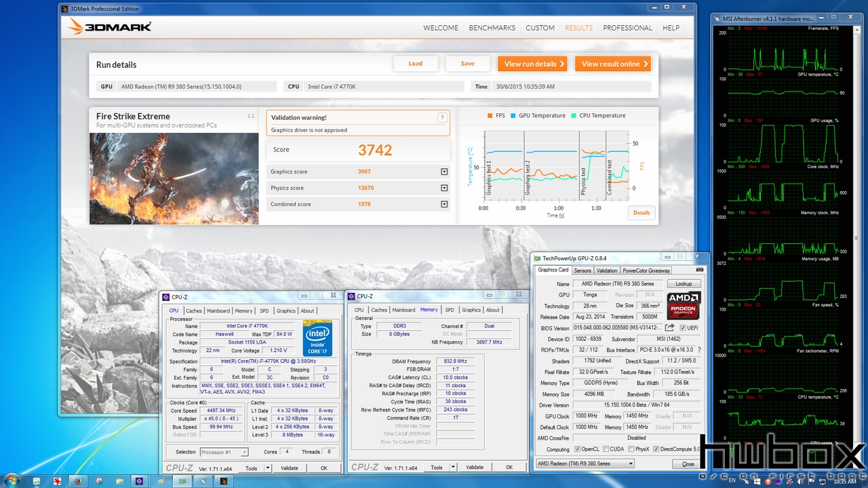
Task: Expand the Graphics score details
Action: click(x=444, y=171)
